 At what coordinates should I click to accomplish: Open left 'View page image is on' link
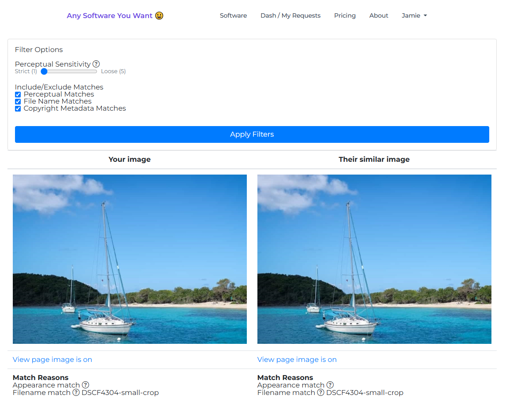52,359
